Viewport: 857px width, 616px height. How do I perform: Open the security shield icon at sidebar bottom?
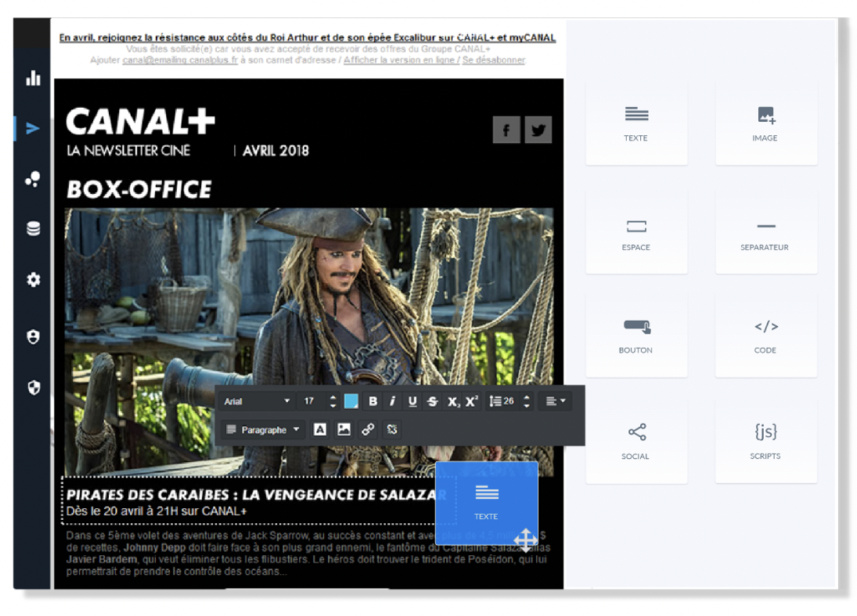(x=33, y=388)
